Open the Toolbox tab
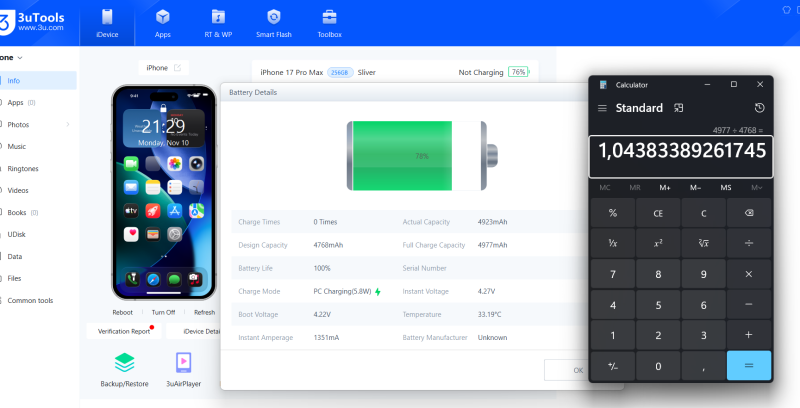Image resolution: width=800 pixels, height=408 pixels. point(330,23)
